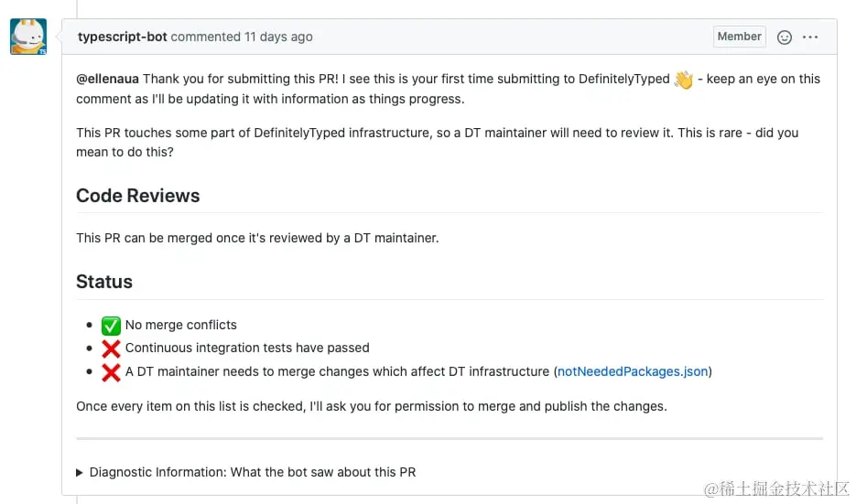Click the red X beside CI tests
856x504 pixels.
pyautogui.click(x=111, y=349)
